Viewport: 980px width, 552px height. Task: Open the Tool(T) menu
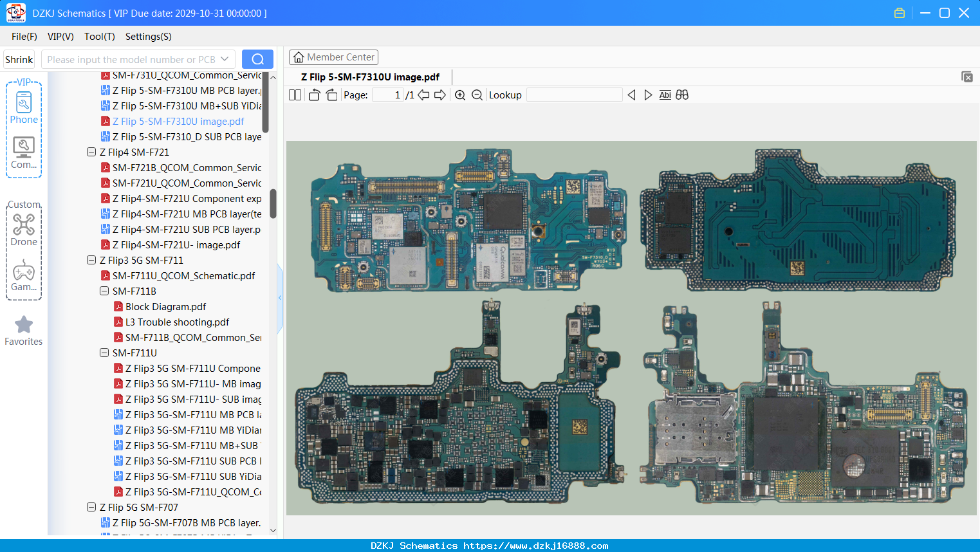coord(100,37)
